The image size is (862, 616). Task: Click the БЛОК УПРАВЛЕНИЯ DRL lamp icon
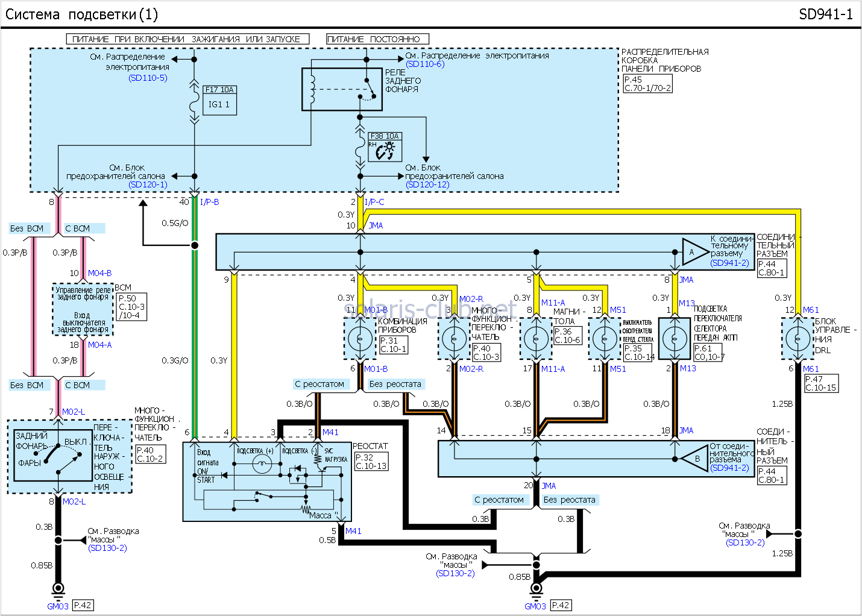pyautogui.click(x=798, y=339)
